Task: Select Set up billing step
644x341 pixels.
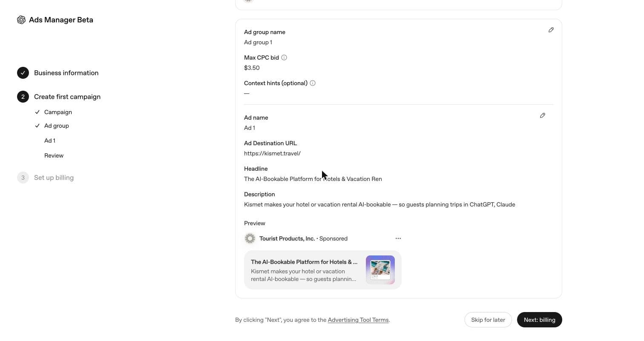Action: click(x=54, y=178)
